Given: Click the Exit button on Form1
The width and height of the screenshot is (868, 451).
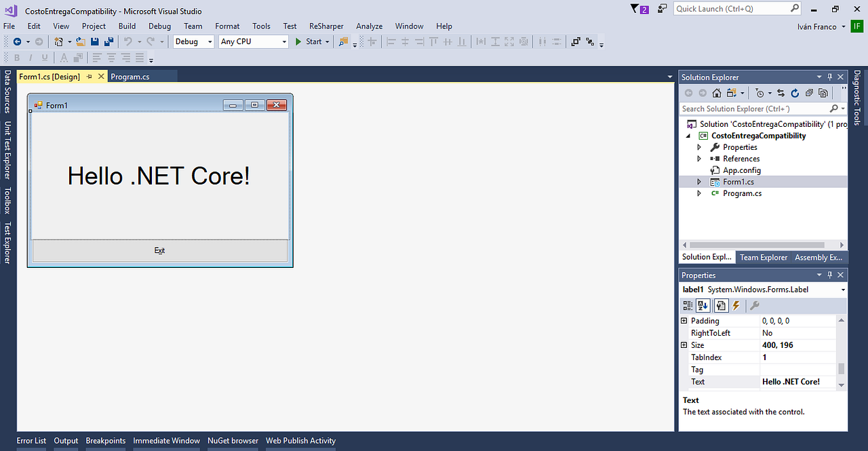Looking at the screenshot, I should click(x=159, y=250).
